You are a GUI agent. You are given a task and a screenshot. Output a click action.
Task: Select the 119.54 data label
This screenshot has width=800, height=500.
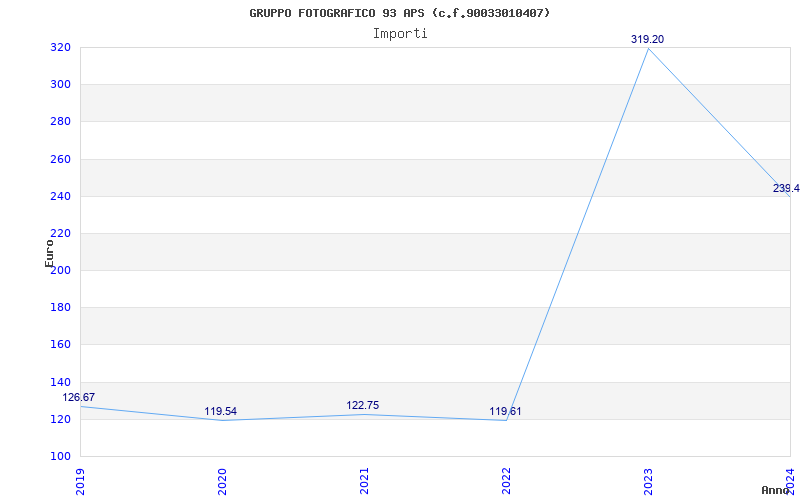(220, 411)
